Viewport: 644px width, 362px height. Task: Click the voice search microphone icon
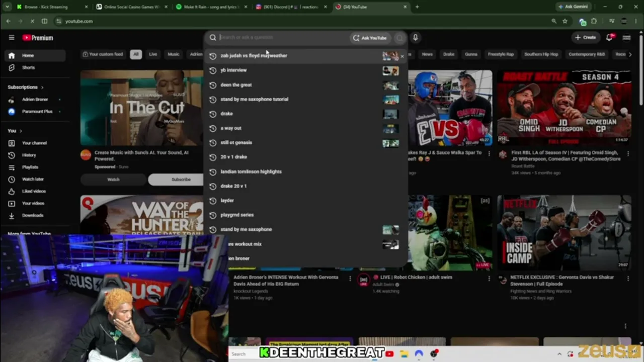pos(415,37)
